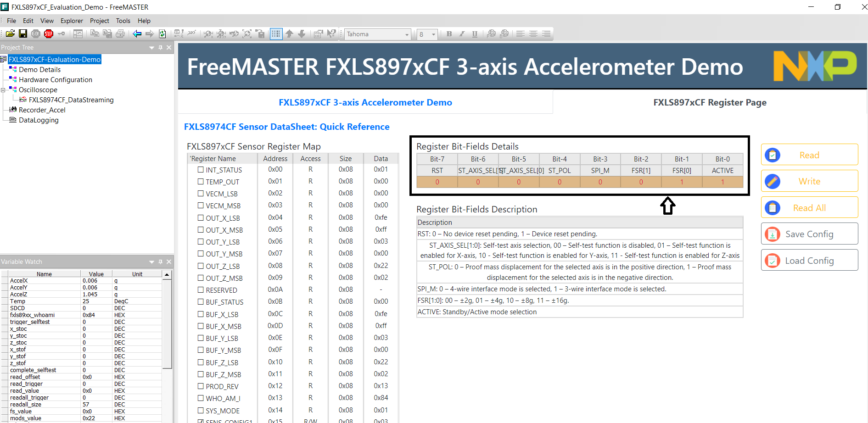The image size is (868, 423).
Task: Tick the OUT_X_LSB register checkbox
Action: click(x=201, y=218)
